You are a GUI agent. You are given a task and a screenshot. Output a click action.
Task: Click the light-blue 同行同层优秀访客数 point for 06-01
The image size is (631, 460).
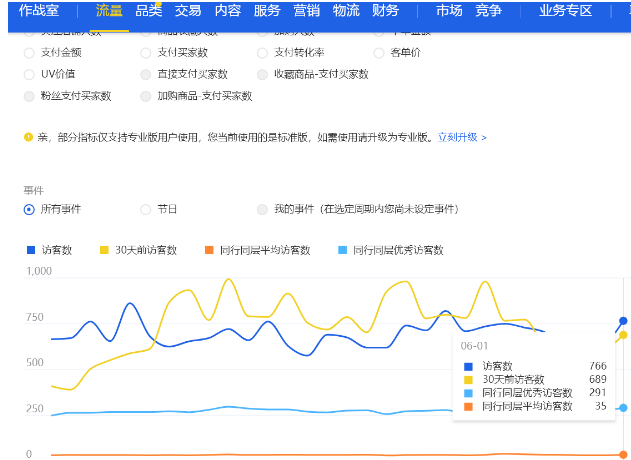pyautogui.click(x=623, y=408)
